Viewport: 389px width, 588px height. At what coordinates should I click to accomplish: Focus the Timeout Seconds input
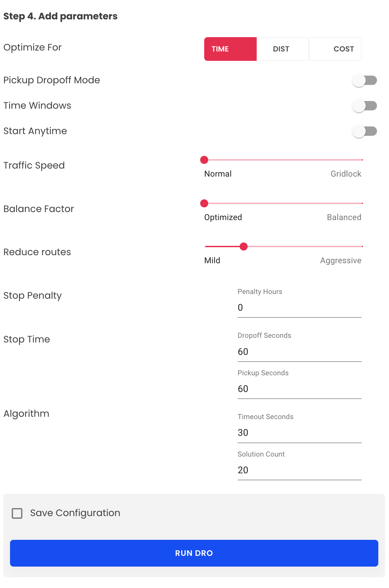pyautogui.click(x=299, y=433)
